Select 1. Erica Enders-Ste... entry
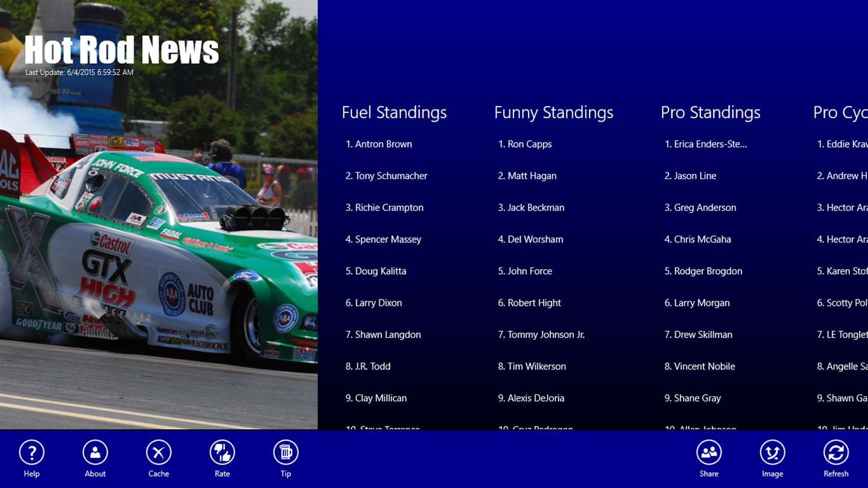The image size is (868, 488). [x=706, y=144]
